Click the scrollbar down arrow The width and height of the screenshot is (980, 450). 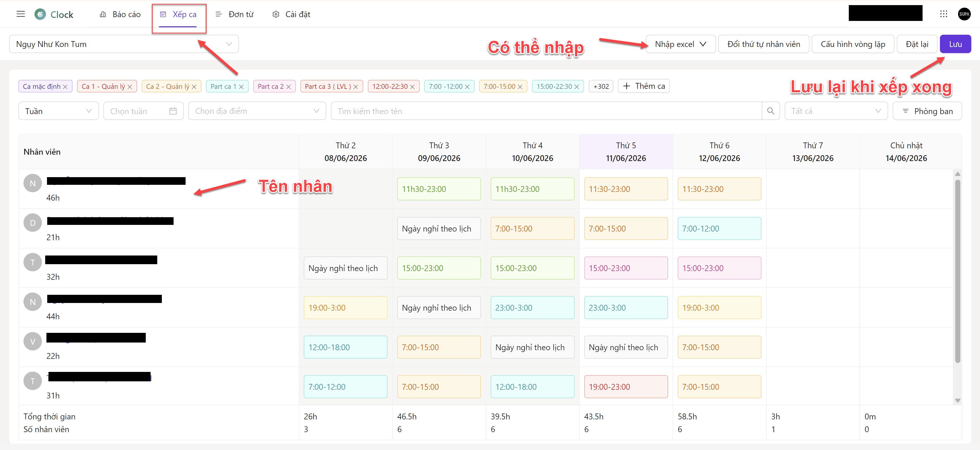tap(958, 400)
